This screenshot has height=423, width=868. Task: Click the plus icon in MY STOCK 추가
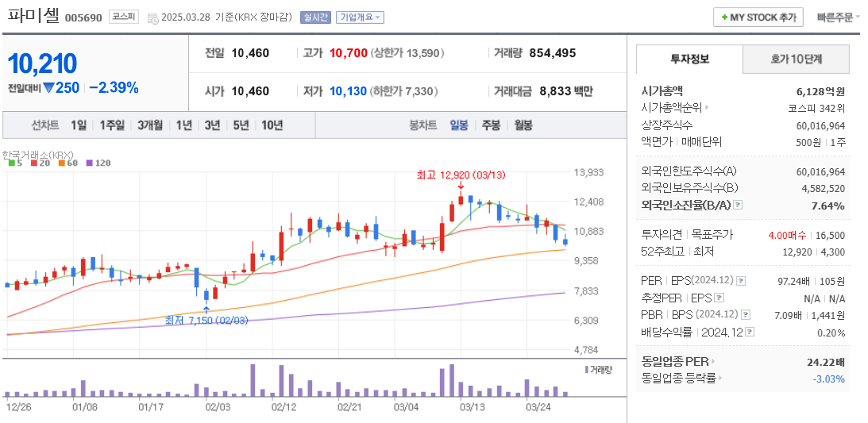tap(724, 17)
